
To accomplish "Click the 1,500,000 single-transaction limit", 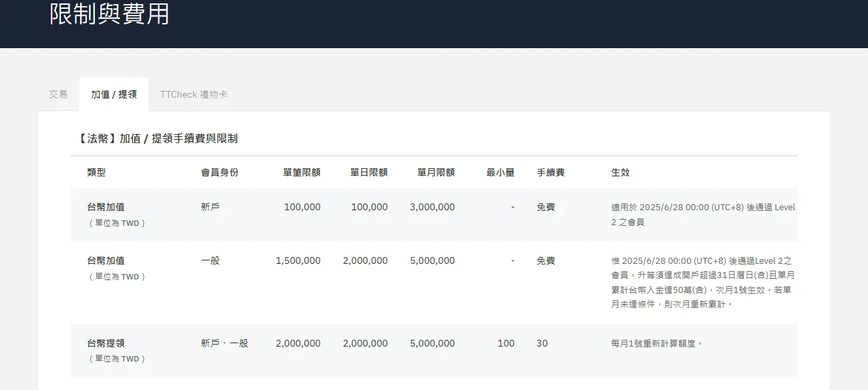I will [298, 260].
